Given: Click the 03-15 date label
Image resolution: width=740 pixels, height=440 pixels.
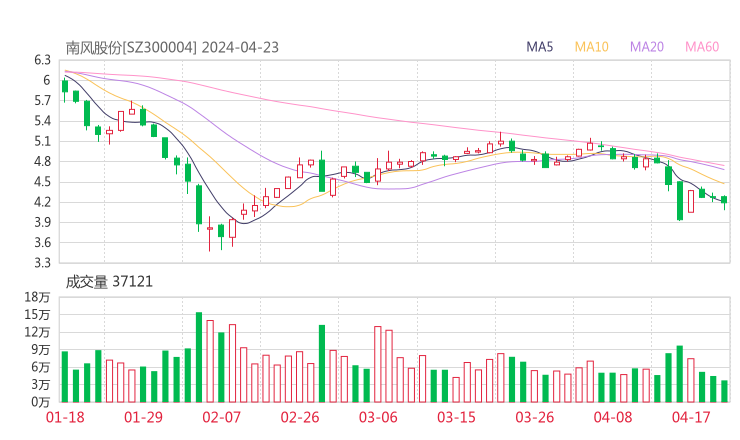Looking at the screenshot, I should point(456,417).
